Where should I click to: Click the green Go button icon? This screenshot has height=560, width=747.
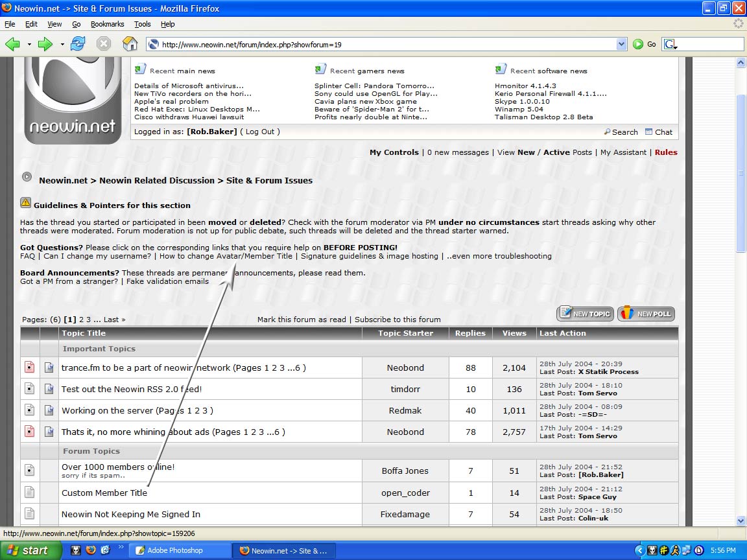click(x=638, y=44)
